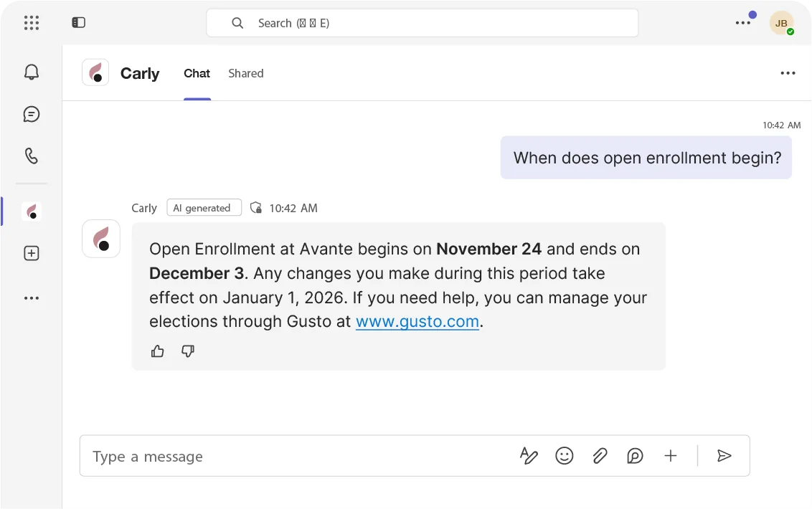Screen dimensions: 812x509
Task: Open settings and more in top bar
Action: [x=743, y=23]
